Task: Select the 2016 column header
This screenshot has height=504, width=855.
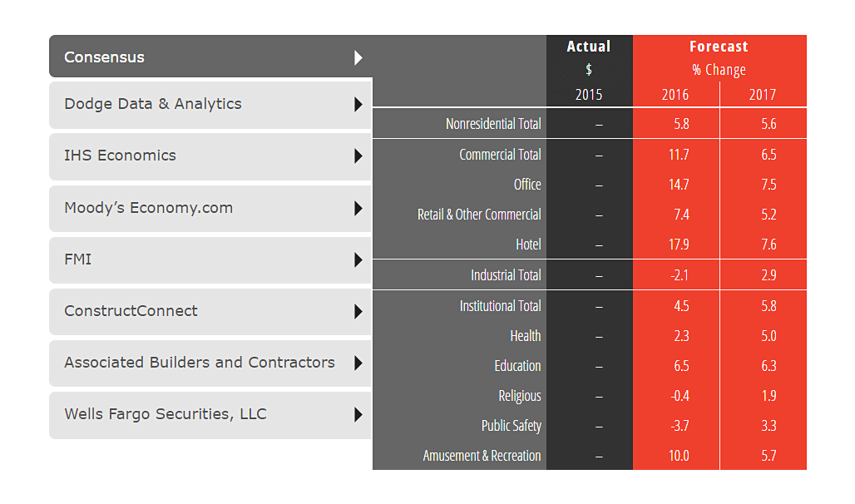Action: tap(675, 95)
